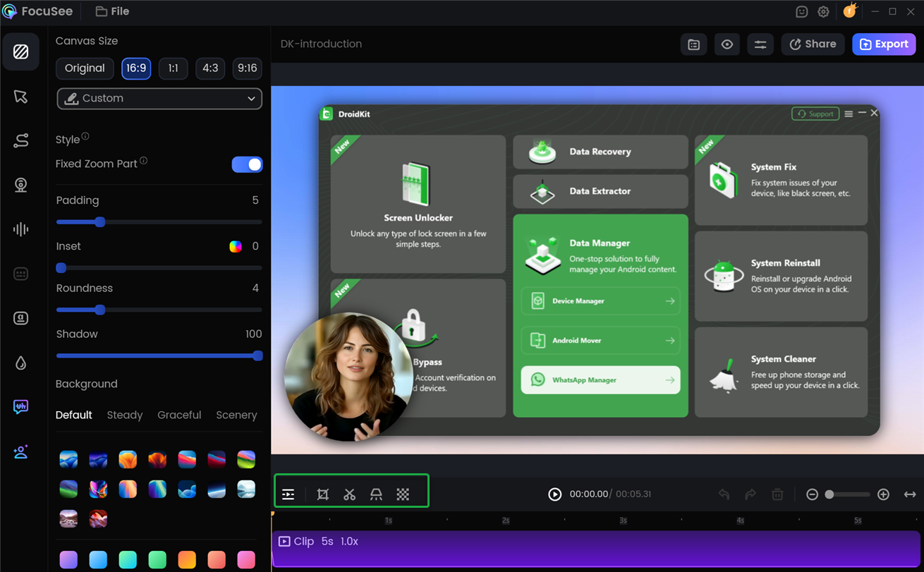Open the watermark panel in sidebar
Image resolution: width=924 pixels, height=572 pixels.
(x=21, y=407)
